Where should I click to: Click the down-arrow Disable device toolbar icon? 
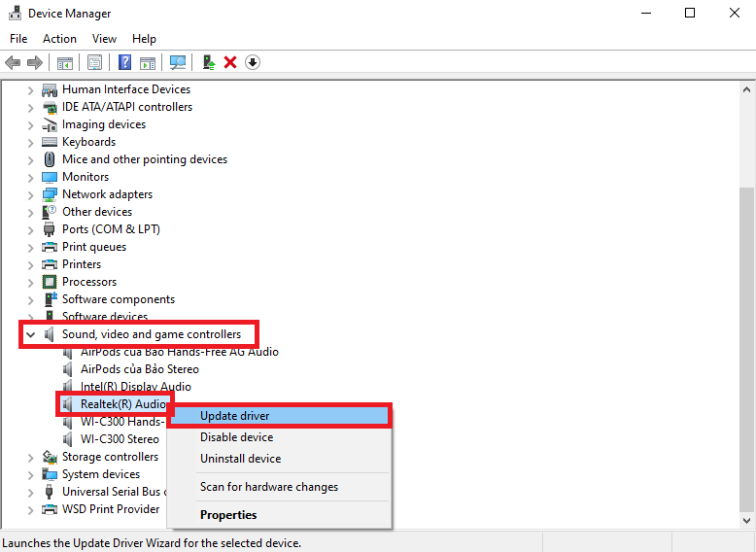(253, 62)
